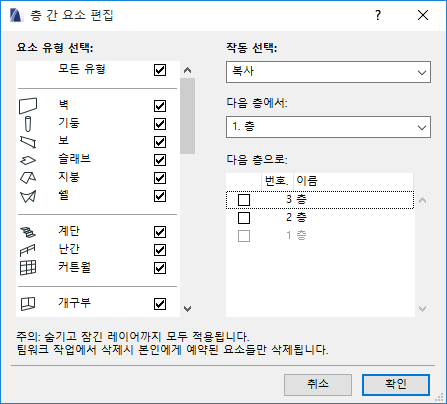Toggle the 보 checkbox
The width and height of the screenshot is (447, 404).
pyautogui.click(x=160, y=142)
